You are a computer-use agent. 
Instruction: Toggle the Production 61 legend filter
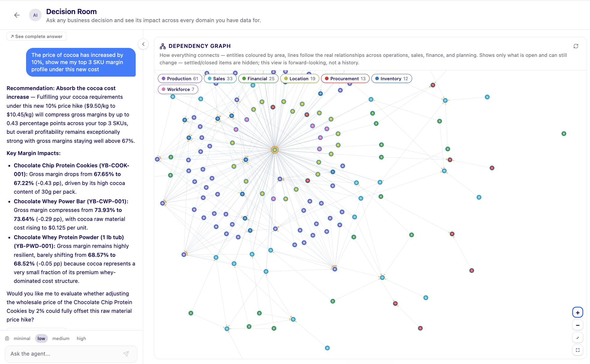click(180, 79)
